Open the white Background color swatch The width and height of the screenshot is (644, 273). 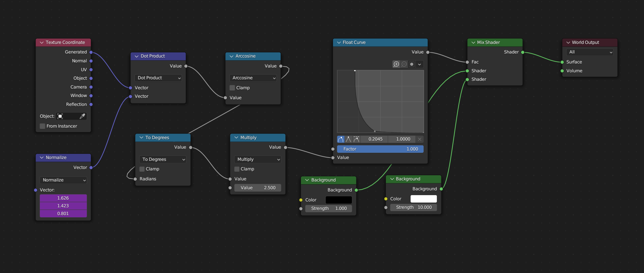tap(424, 199)
